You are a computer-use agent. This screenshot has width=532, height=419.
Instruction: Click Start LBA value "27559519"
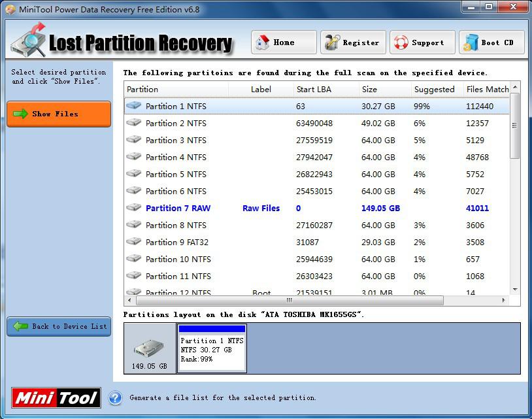314,140
